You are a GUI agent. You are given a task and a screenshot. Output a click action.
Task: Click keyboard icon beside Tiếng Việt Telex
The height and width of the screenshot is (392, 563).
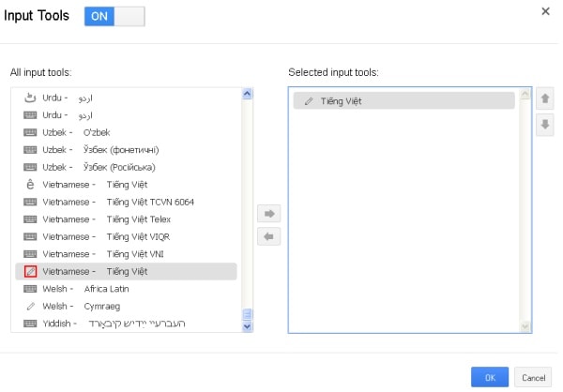[31, 219]
